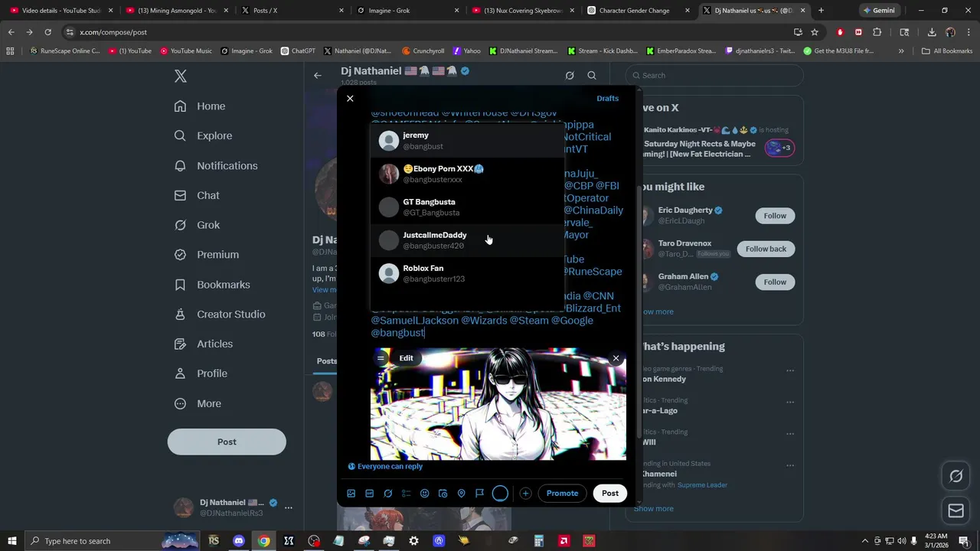980x551 pixels.
Task: Select the Roblox Fan suggestion
Action: click(x=467, y=273)
